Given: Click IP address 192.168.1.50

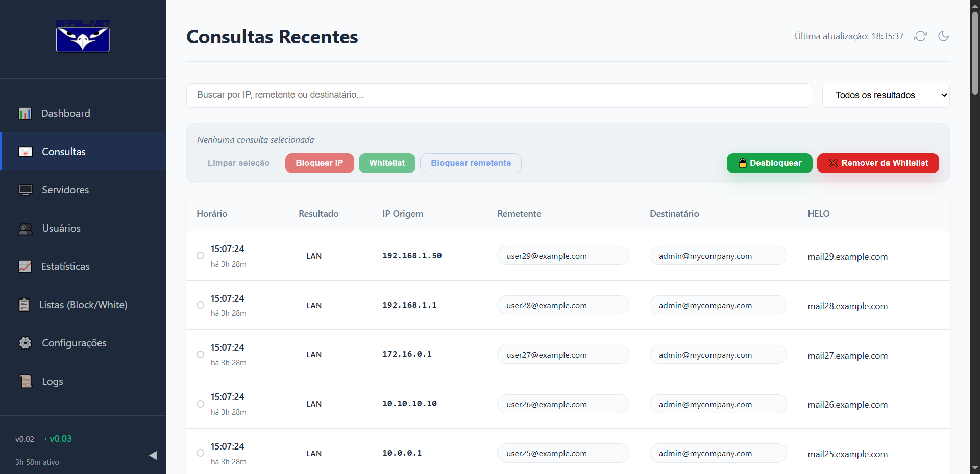Looking at the screenshot, I should pos(412,256).
